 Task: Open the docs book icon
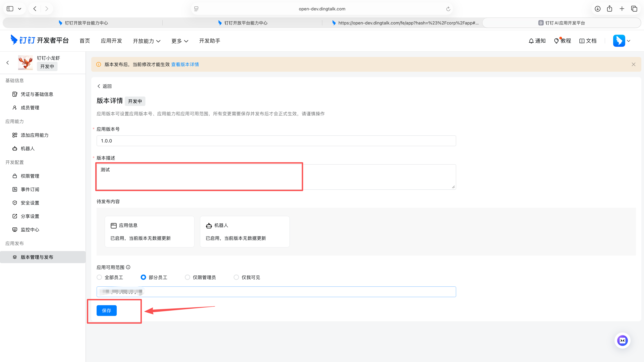pyautogui.click(x=582, y=41)
